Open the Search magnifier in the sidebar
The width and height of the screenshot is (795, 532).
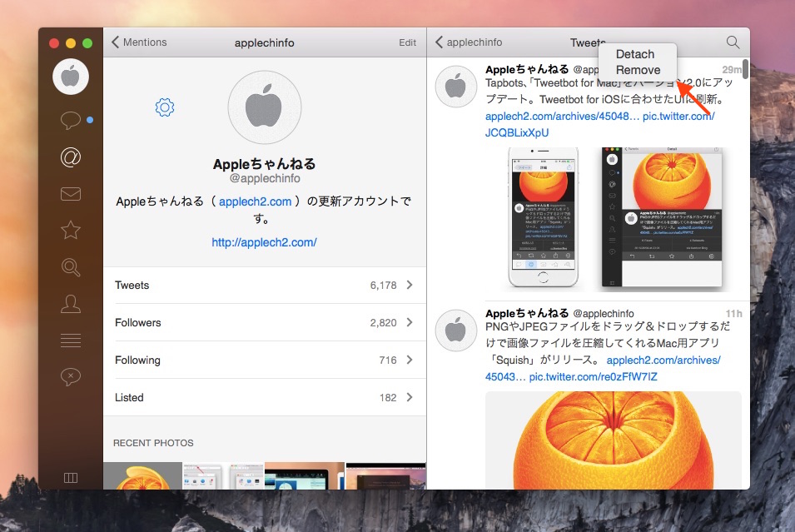point(71,266)
